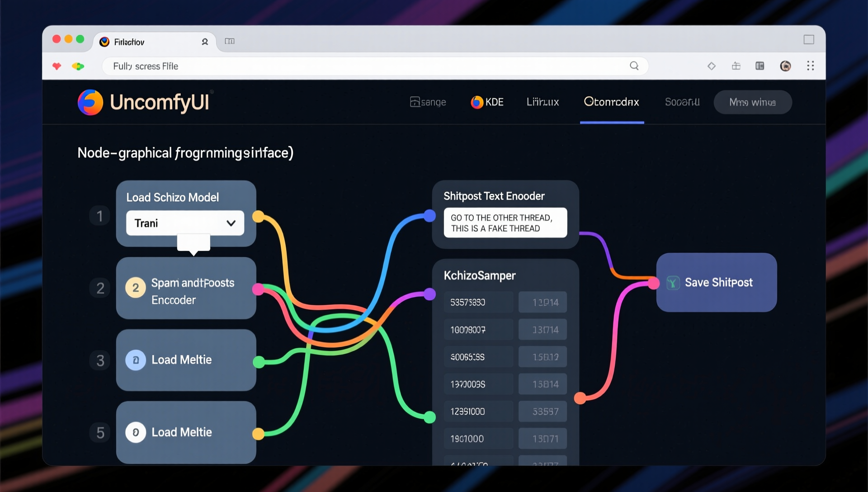Click the diamond icon in browser toolbar
The image size is (868, 492).
click(711, 66)
